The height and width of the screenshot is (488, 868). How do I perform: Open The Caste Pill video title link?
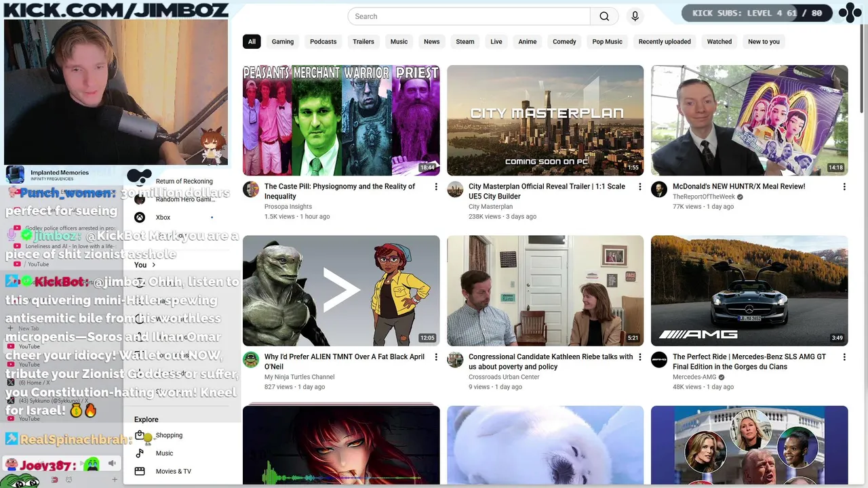coord(340,191)
